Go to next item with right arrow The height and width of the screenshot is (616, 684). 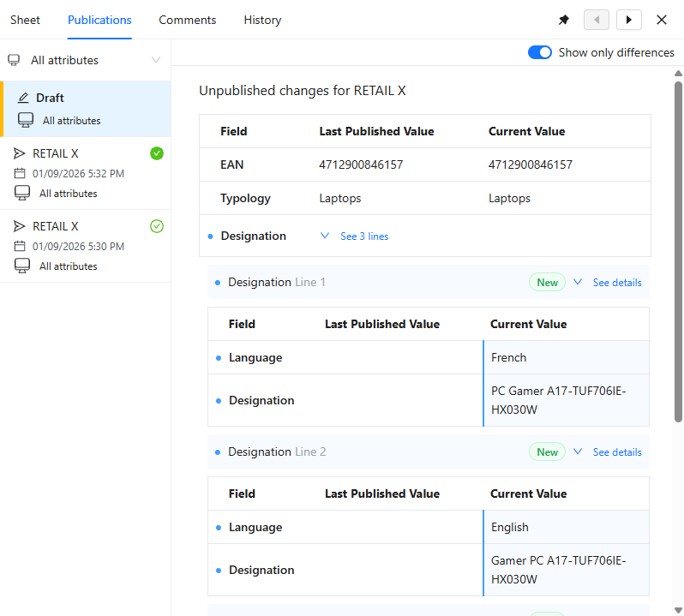[x=629, y=20]
